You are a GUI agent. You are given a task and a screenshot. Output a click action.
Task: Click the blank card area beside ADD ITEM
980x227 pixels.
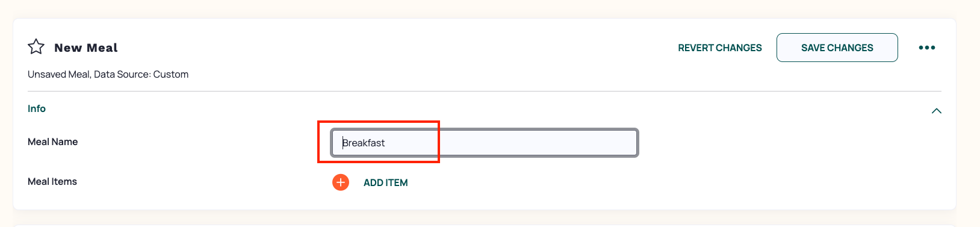tap(662, 182)
